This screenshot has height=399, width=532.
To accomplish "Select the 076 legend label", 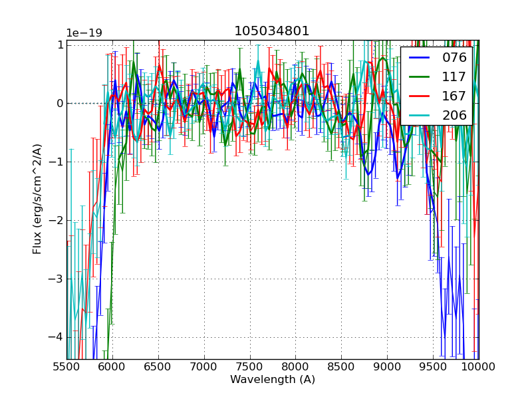I will (x=454, y=57).
